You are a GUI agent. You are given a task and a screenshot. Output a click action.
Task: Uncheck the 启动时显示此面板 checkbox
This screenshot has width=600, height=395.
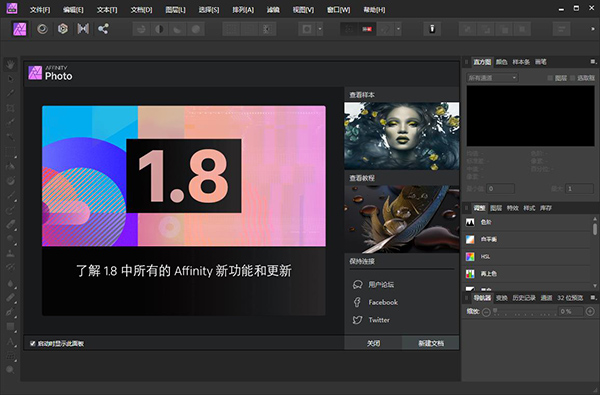(x=33, y=343)
